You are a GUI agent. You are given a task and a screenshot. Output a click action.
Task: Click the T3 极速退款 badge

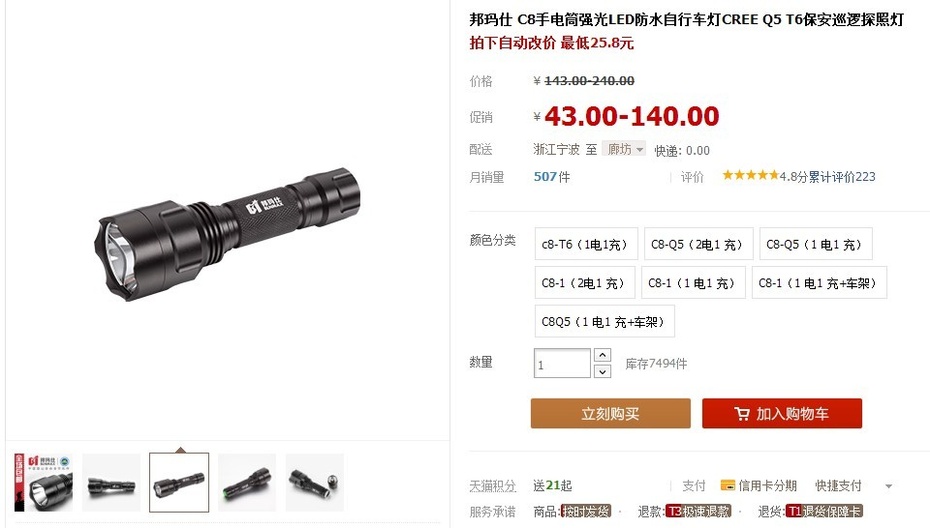click(x=698, y=511)
